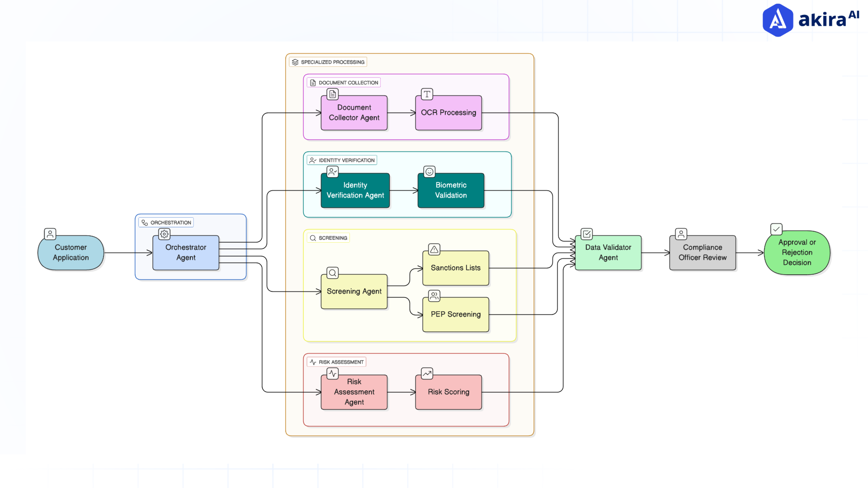This screenshot has height=488, width=868.
Task: Click the magnifier icon on Screening Agent
Action: tap(332, 272)
